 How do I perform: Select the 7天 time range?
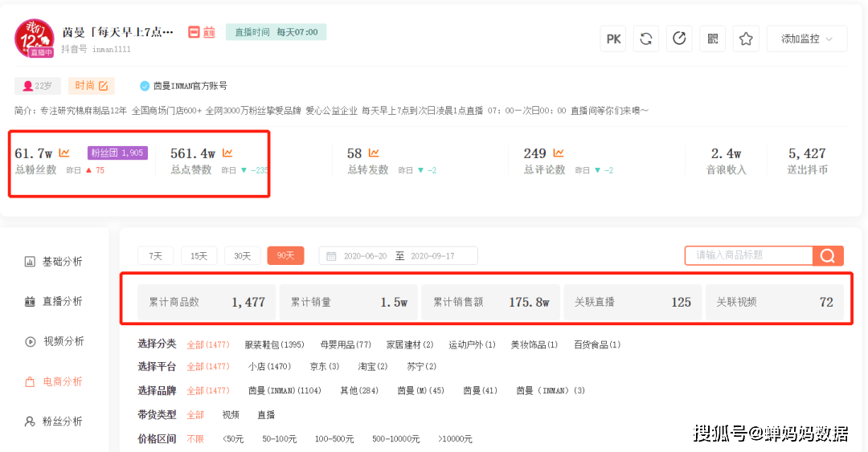click(x=156, y=255)
